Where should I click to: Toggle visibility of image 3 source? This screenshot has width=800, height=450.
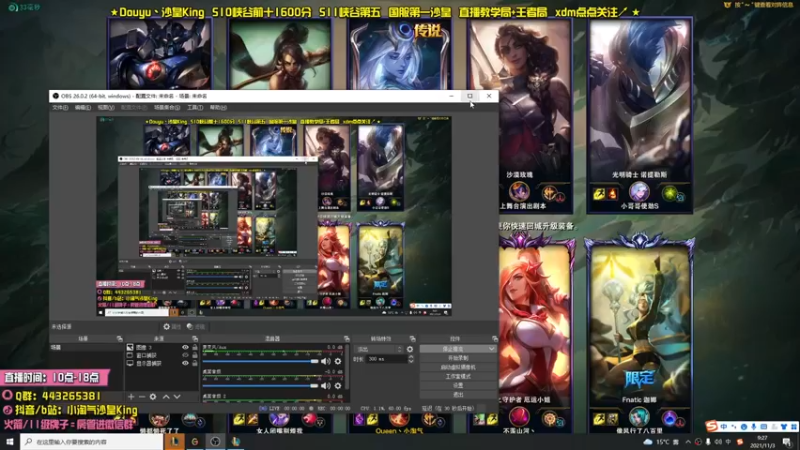(185, 347)
